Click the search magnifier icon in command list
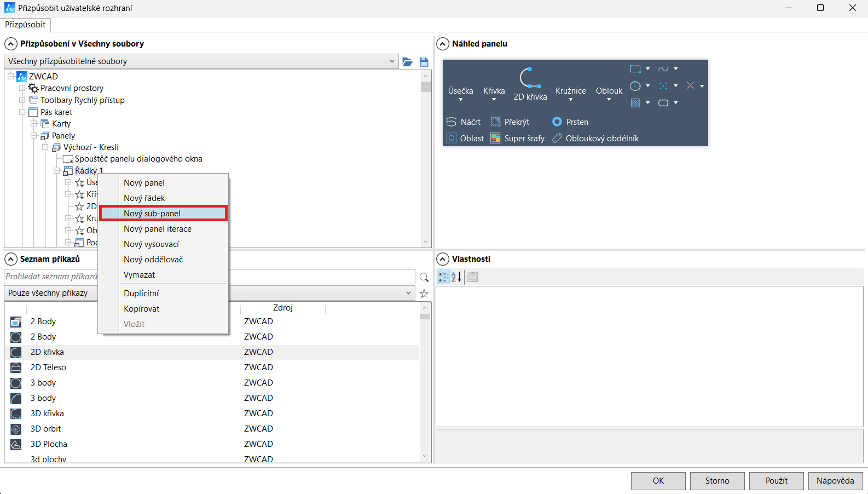 [424, 277]
